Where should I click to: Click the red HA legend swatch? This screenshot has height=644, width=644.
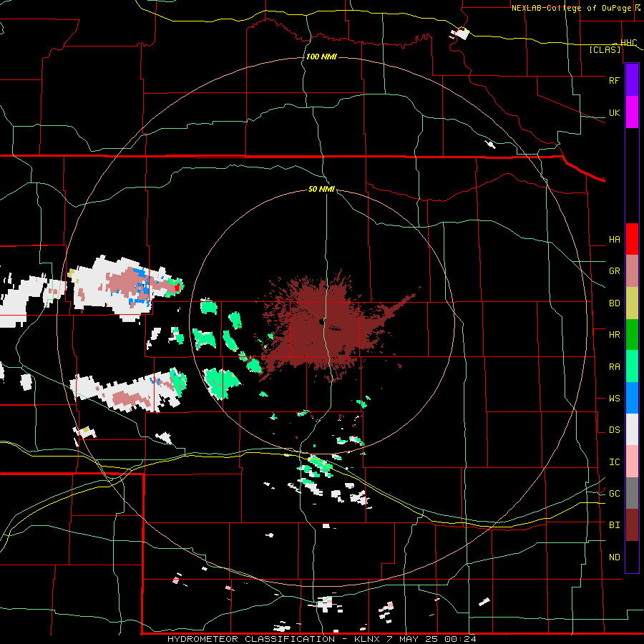(632, 239)
